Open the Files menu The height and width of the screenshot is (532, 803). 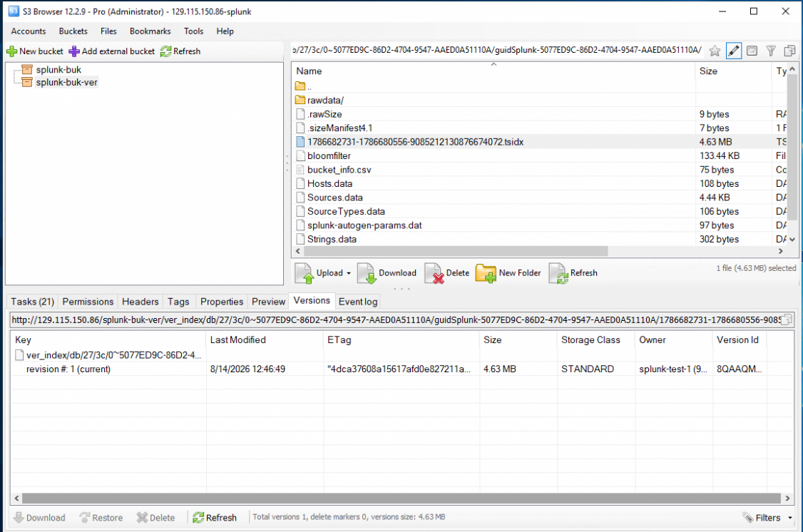tap(108, 31)
